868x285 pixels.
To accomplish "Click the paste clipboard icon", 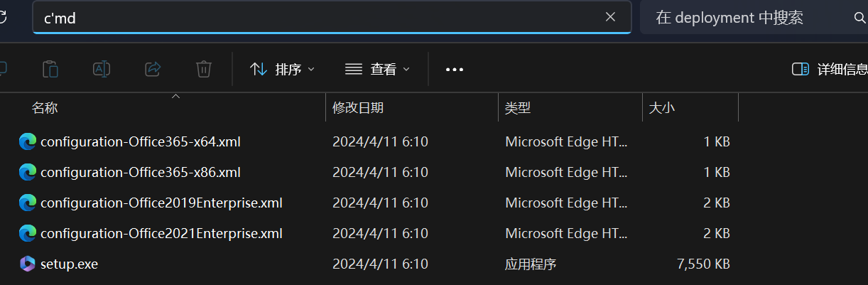I will (50, 69).
